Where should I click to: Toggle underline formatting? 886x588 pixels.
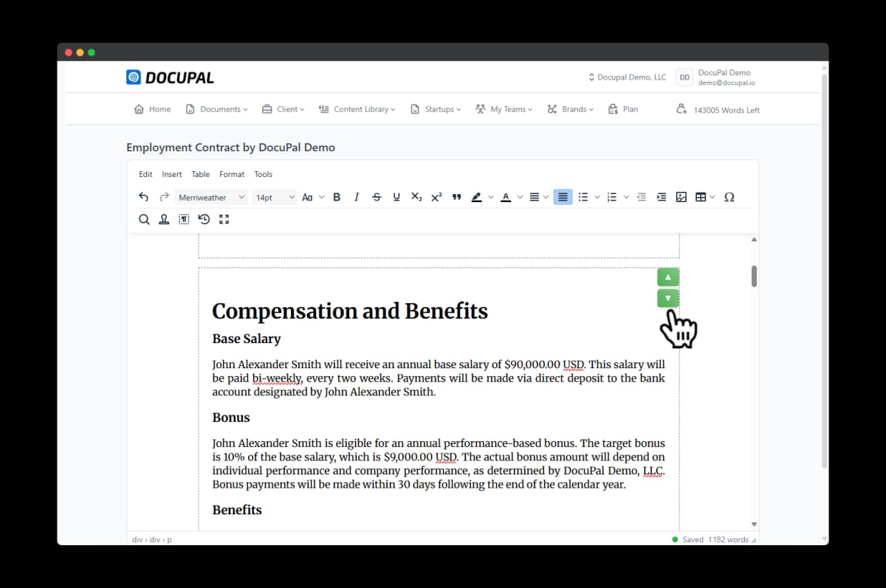(396, 197)
